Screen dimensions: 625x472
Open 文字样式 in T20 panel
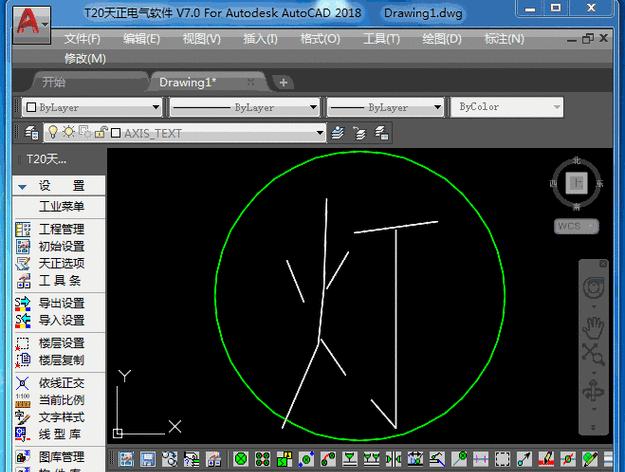[x=61, y=417]
